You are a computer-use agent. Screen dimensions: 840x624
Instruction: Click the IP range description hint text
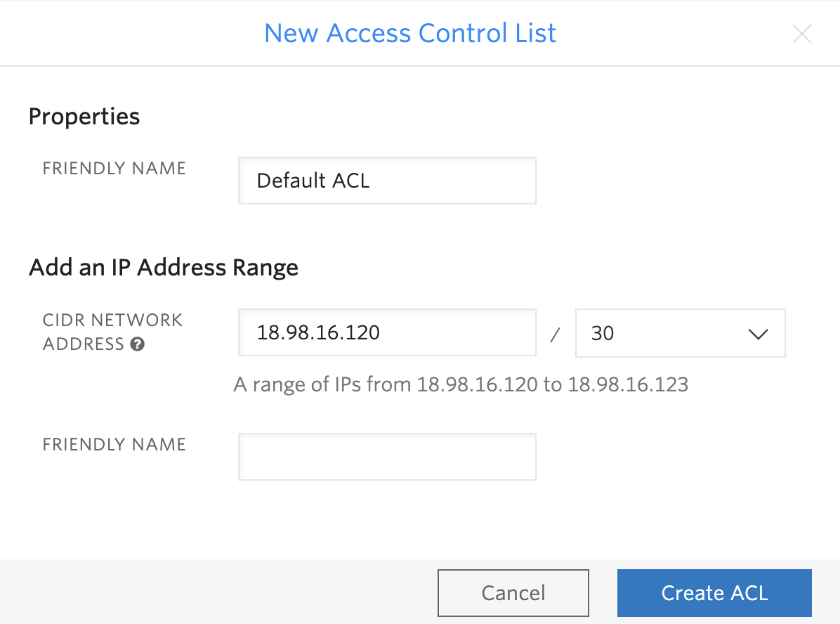pyautogui.click(x=461, y=385)
